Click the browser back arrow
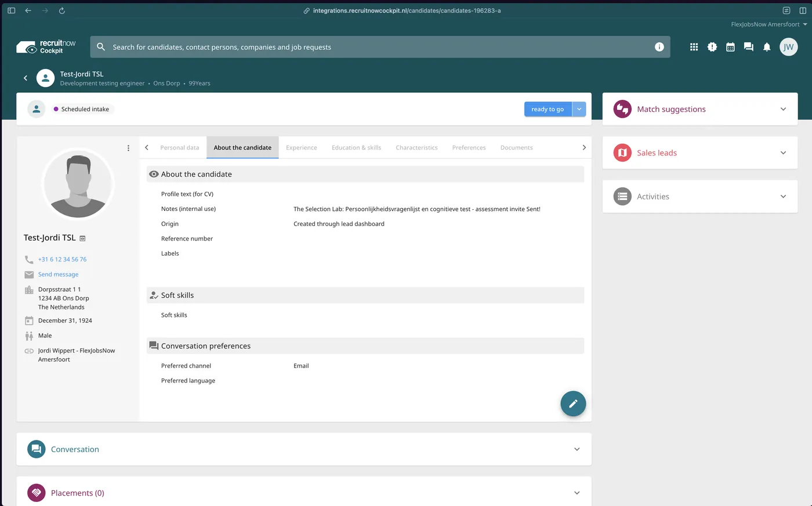The width and height of the screenshot is (812, 506). pyautogui.click(x=28, y=10)
